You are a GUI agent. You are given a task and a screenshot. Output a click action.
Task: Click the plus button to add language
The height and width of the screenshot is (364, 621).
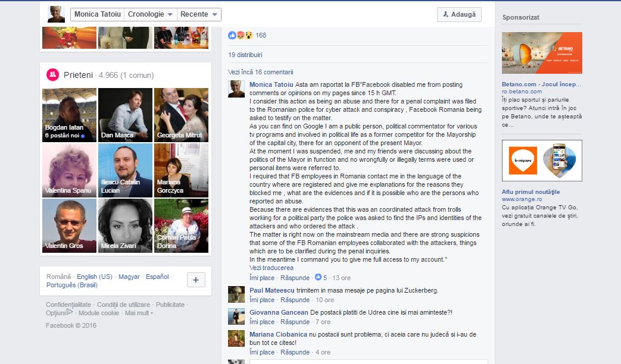pos(196,280)
